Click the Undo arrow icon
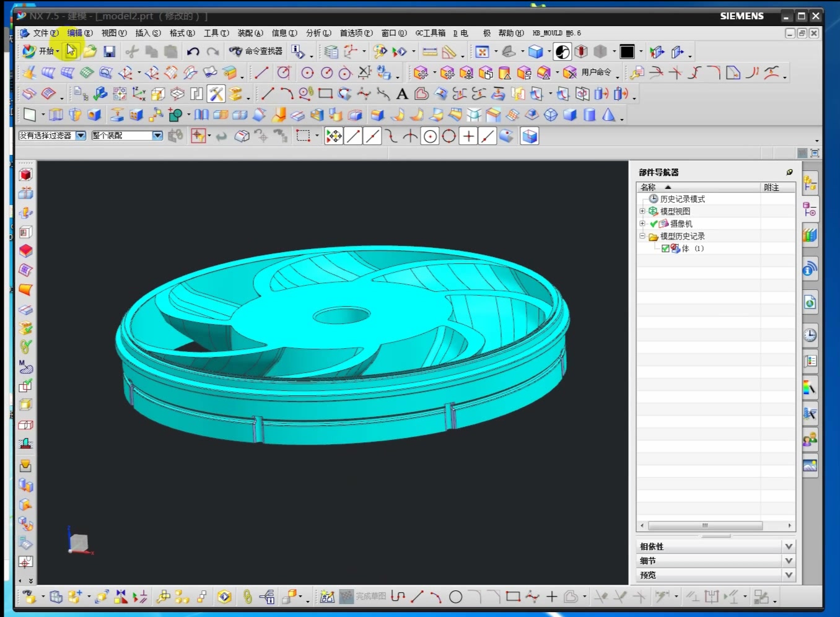 point(193,51)
